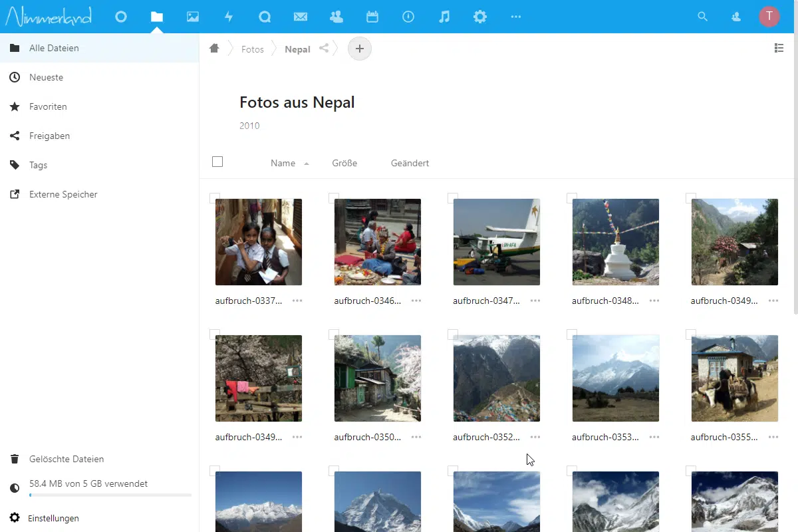Open Gelöschte Dateien in the sidebar
This screenshot has width=798, height=532.
(x=100, y=459)
